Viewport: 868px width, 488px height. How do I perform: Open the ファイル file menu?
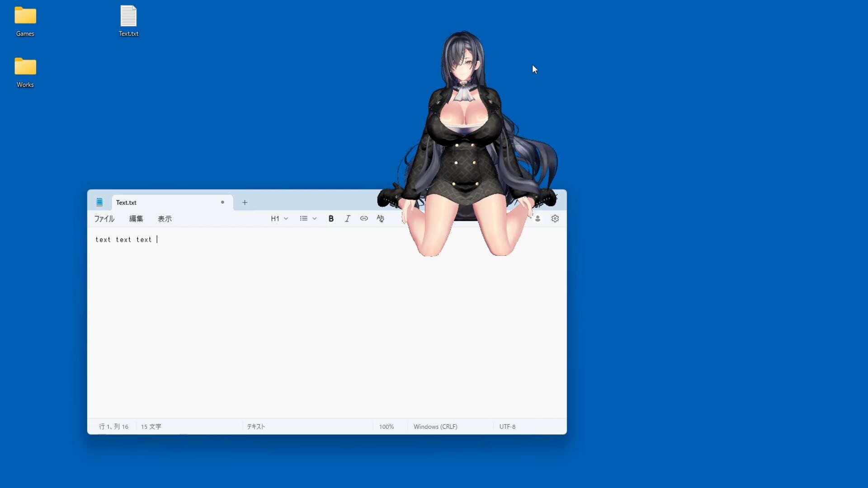click(104, 218)
